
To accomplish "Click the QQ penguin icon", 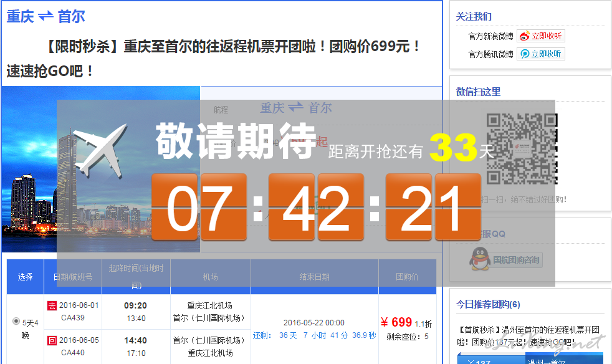I will 480,259.
